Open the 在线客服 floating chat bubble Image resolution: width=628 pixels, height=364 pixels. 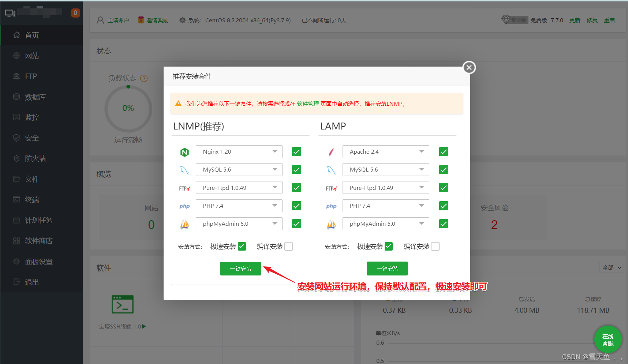pos(608,339)
